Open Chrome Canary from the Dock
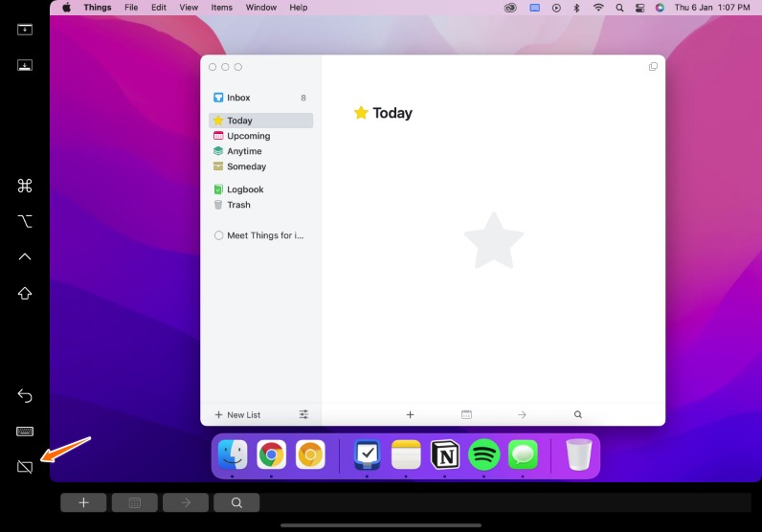 pos(310,454)
